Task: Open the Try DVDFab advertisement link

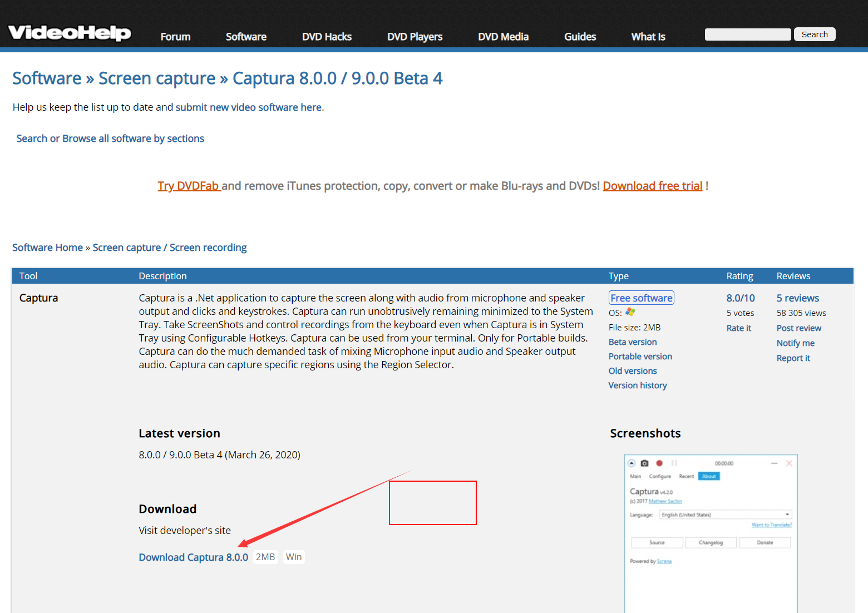Action: tap(189, 185)
